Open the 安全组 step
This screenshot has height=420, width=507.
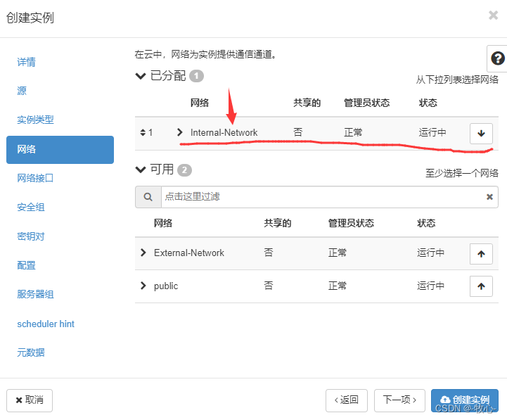tap(31, 207)
